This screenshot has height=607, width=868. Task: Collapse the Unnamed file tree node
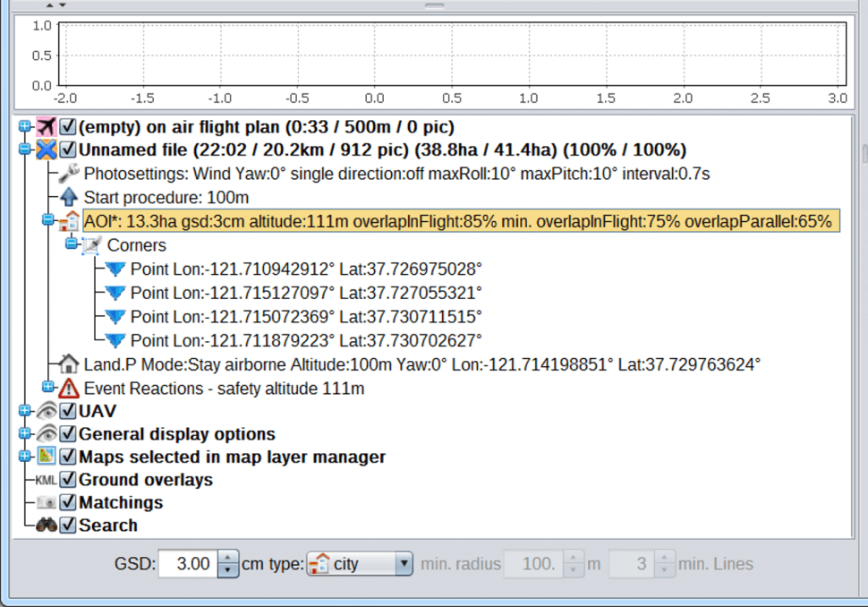click(25, 150)
